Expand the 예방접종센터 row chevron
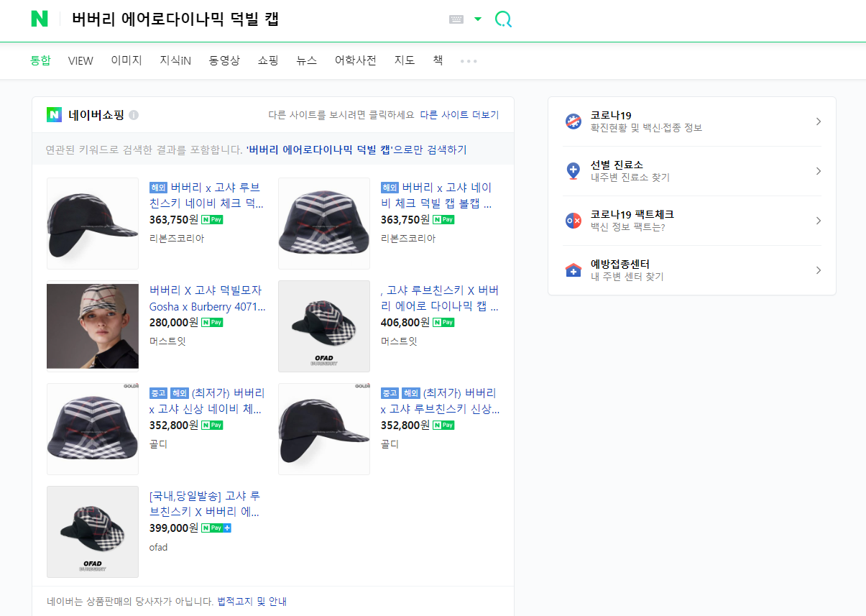 819,270
